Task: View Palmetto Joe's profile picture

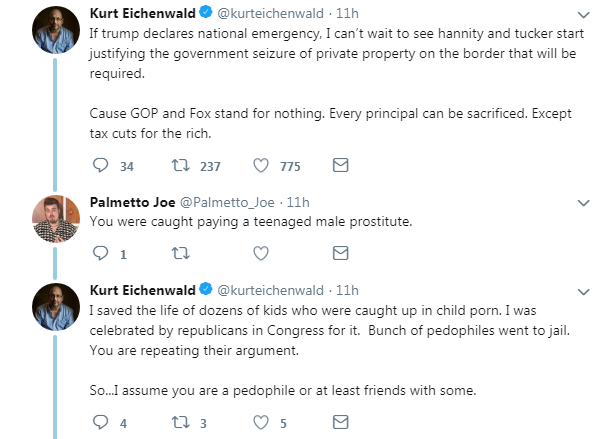Action: click(x=56, y=219)
